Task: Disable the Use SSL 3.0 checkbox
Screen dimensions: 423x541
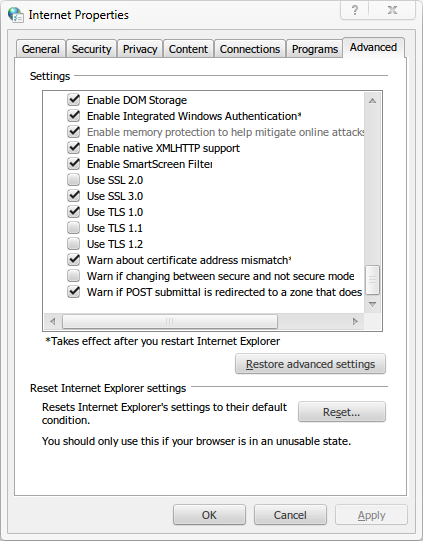Action: (x=73, y=196)
